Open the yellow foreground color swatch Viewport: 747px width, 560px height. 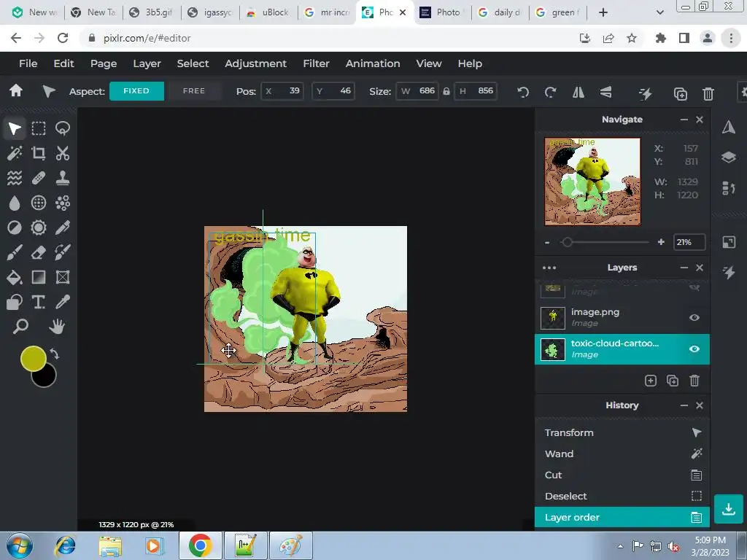[x=33, y=359]
